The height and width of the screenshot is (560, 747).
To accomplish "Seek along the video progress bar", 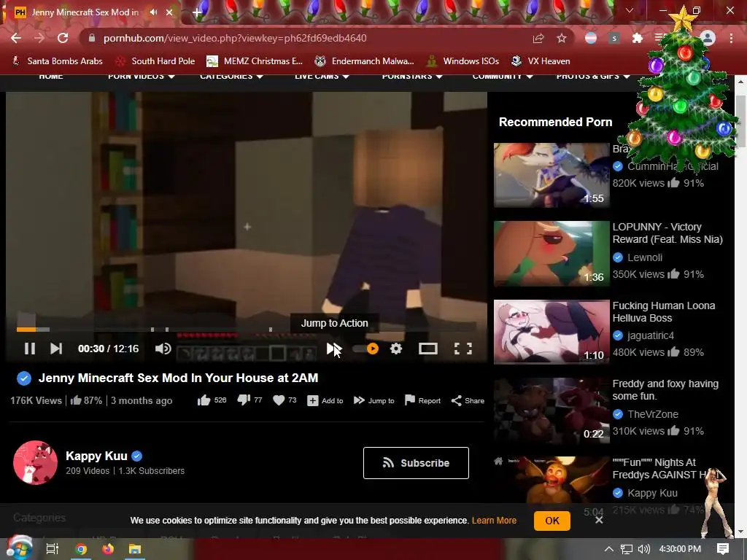I will click(246, 329).
